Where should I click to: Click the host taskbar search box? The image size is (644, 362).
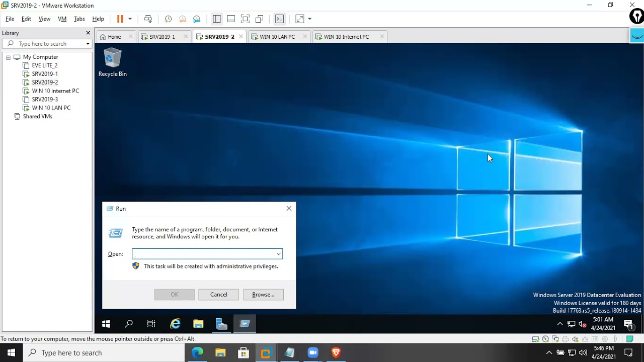[104, 353]
